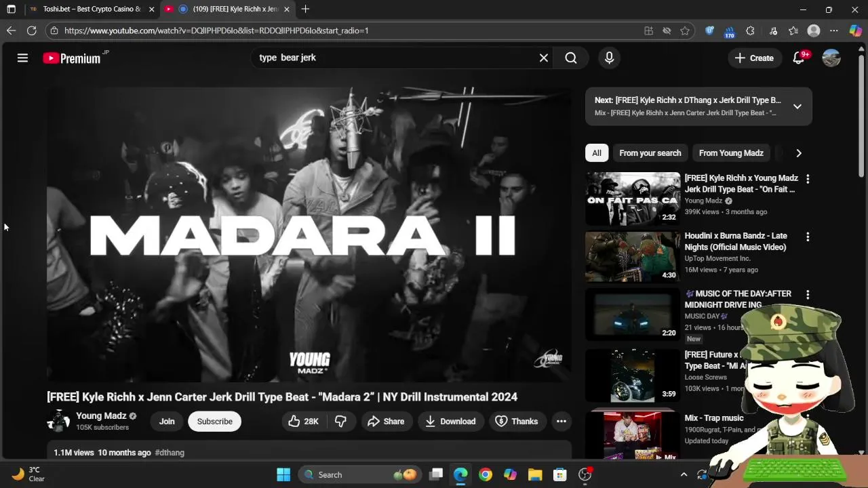Select From your search chip
The width and height of the screenshot is (868, 488).
click(x=650, y=153)
